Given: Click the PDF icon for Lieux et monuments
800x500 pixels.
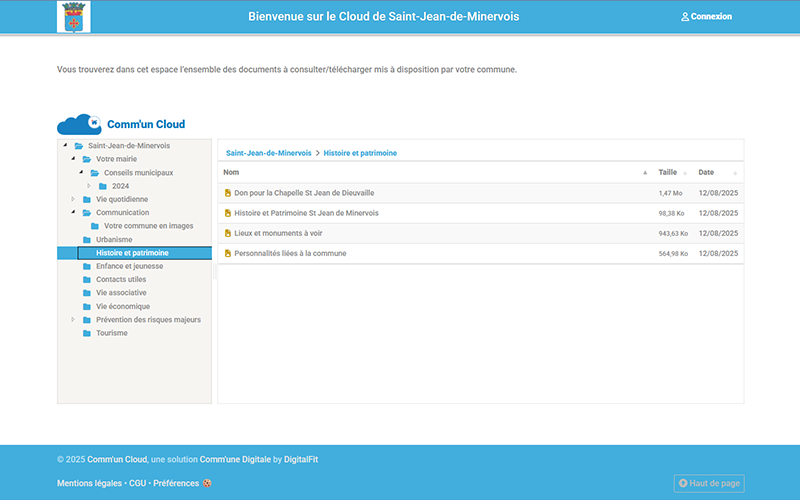Looking at the screenshot, I should 228,233.
